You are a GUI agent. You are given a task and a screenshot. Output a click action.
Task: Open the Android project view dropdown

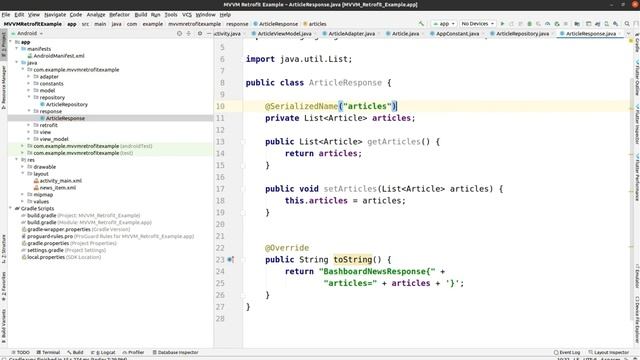pos(28,33)
